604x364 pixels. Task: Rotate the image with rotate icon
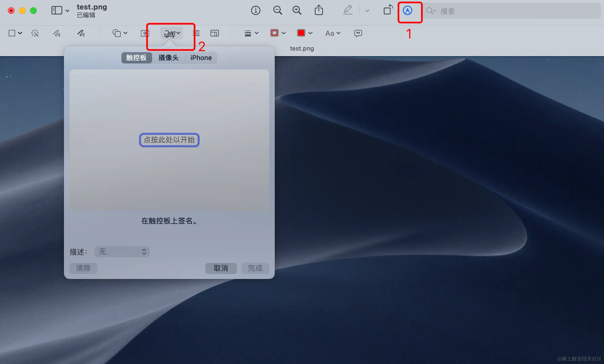pyautogui.click(x=388, y=10)
